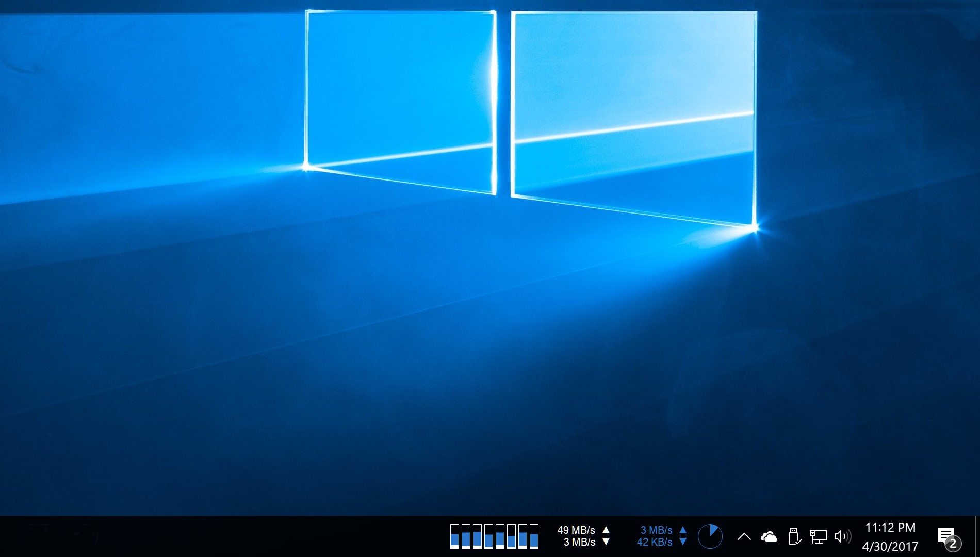Click the eight-bar CPU core usage meter

[x=494, y=536]
